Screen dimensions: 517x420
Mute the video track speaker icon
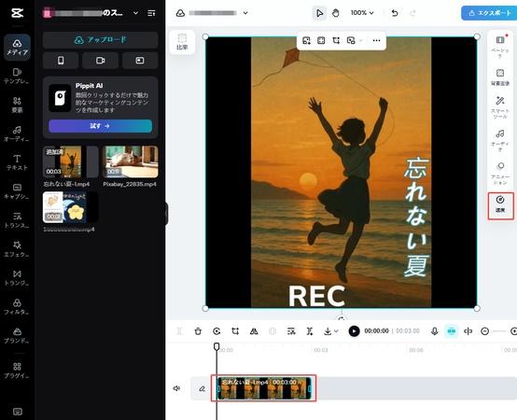click(x=176, y=388)
